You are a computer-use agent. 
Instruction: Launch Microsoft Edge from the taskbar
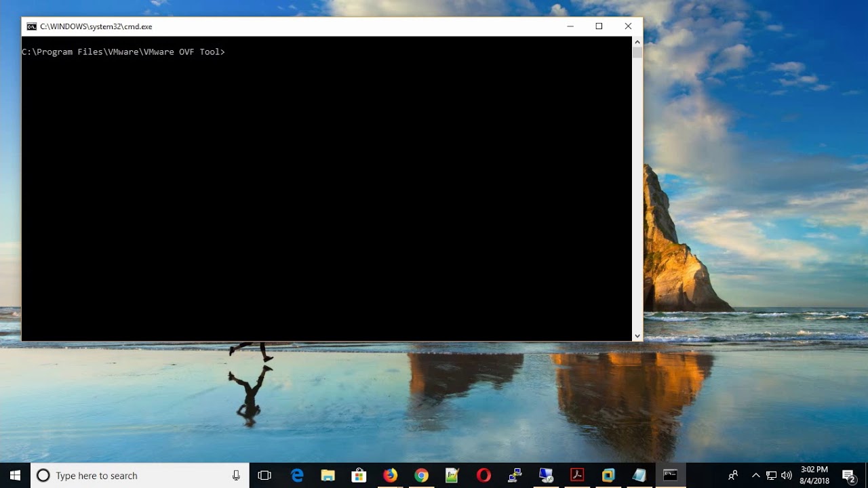[x=297, y=475]
